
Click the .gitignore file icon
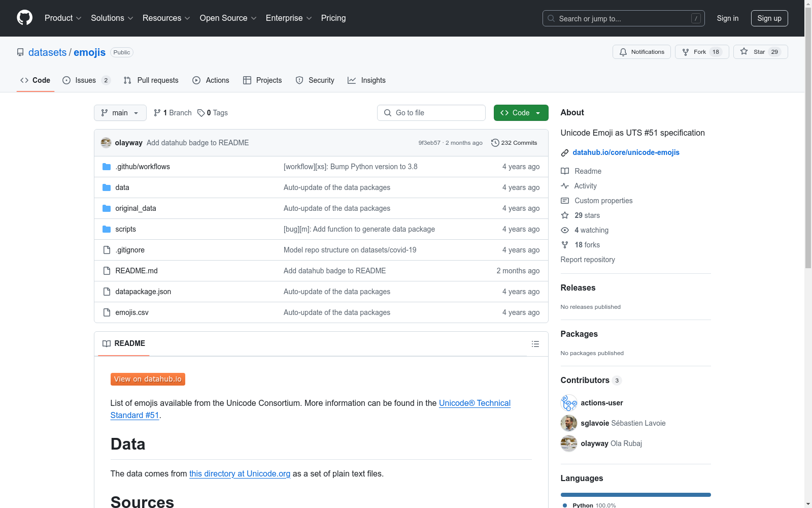click(x=107, y=250)
